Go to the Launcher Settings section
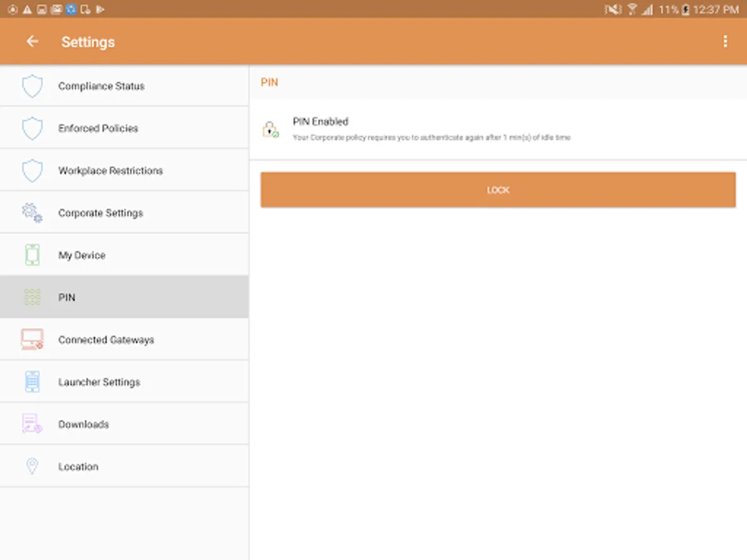The width and height of the screenshot is (747, 560). coord(125,382)
